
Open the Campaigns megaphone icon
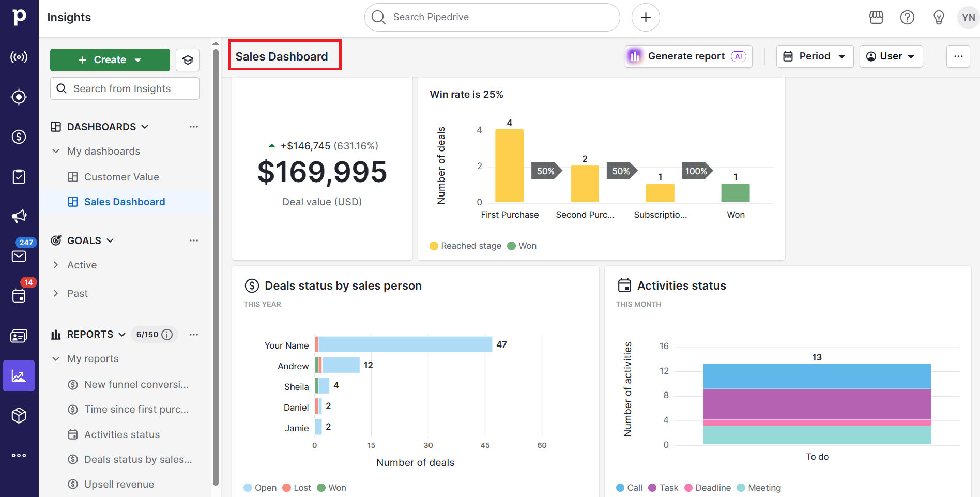19,216
